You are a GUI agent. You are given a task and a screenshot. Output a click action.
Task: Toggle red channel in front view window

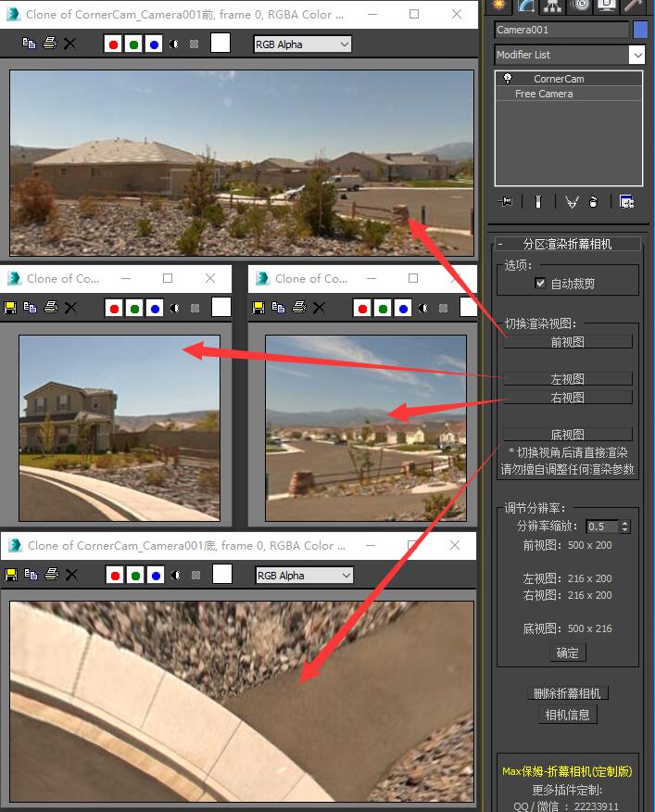pyautogui.click(x=113, y=44)
